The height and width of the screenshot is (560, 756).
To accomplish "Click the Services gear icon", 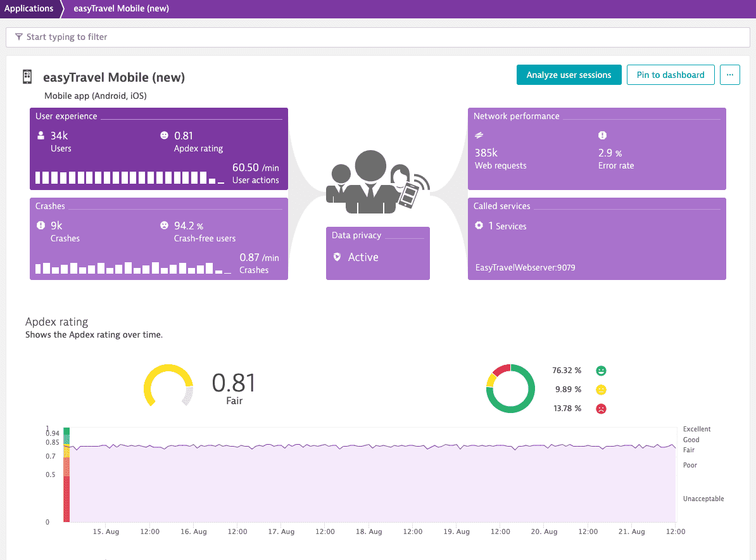I will (x=479, y=226).
